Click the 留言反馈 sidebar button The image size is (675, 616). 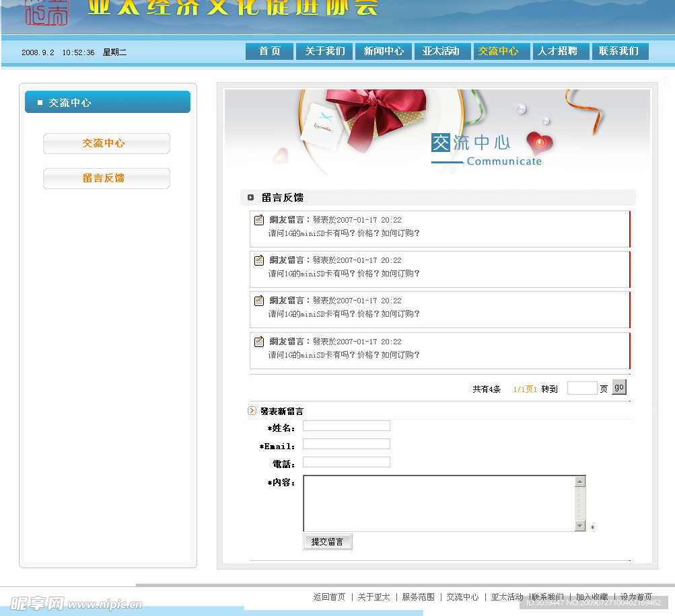pyautogui.click(x=106, y=178)
